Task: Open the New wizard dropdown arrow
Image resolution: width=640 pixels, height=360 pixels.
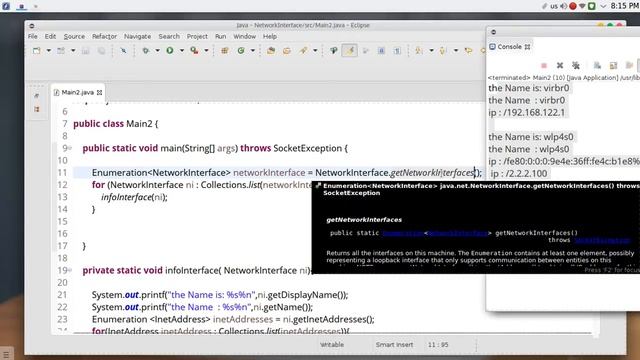Action: pyautogui.click(x=49, y=51)
